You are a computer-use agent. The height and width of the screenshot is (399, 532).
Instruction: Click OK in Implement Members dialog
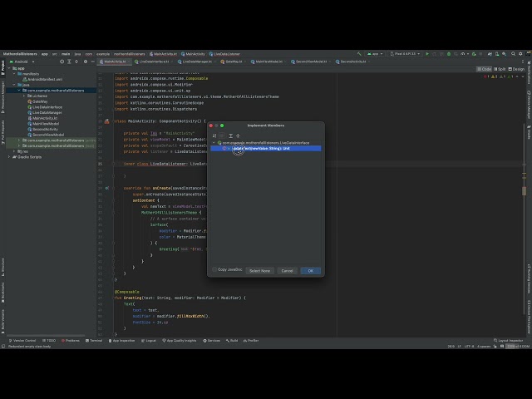pyautogui.click(x=310, y=271)
